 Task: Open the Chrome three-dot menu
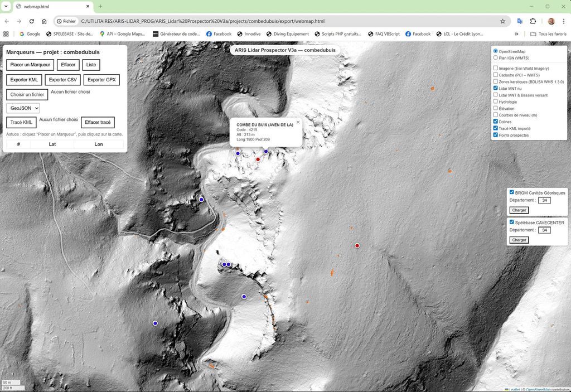click(x=564, y=21)
